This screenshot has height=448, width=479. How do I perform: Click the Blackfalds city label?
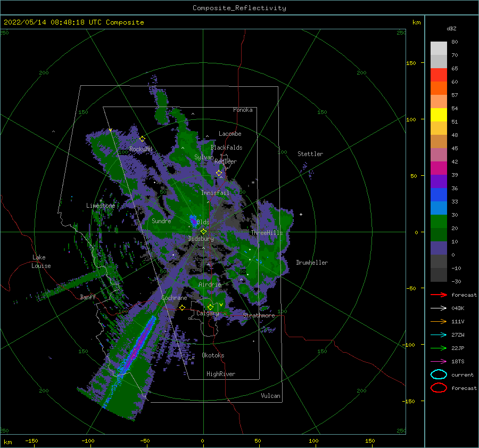point(226,148)
